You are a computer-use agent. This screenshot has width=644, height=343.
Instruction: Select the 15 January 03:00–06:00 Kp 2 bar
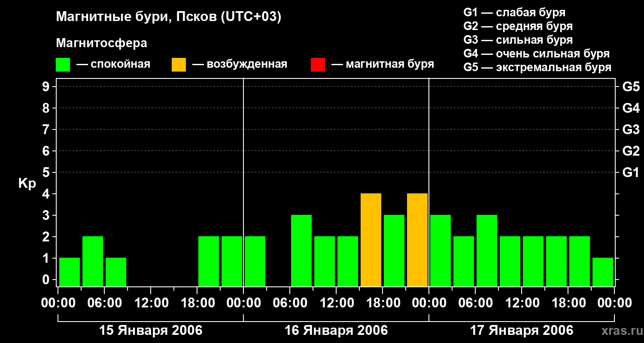pos(93,262)
